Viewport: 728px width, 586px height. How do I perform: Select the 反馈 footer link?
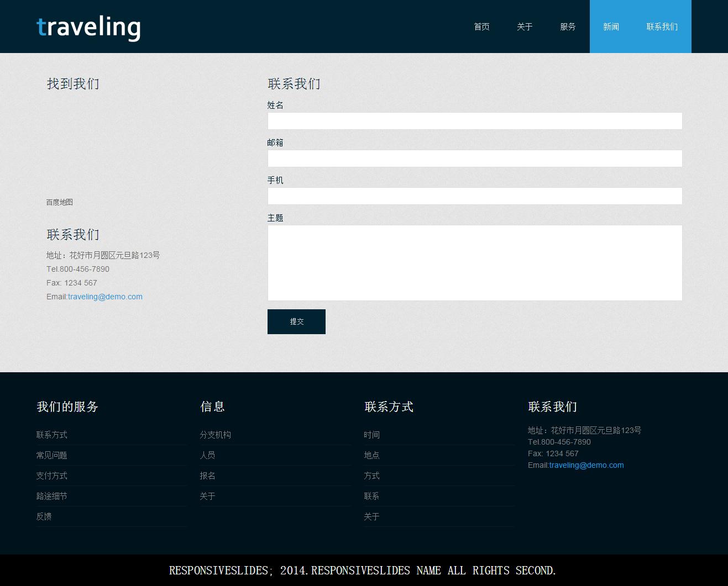coord(44,516)
